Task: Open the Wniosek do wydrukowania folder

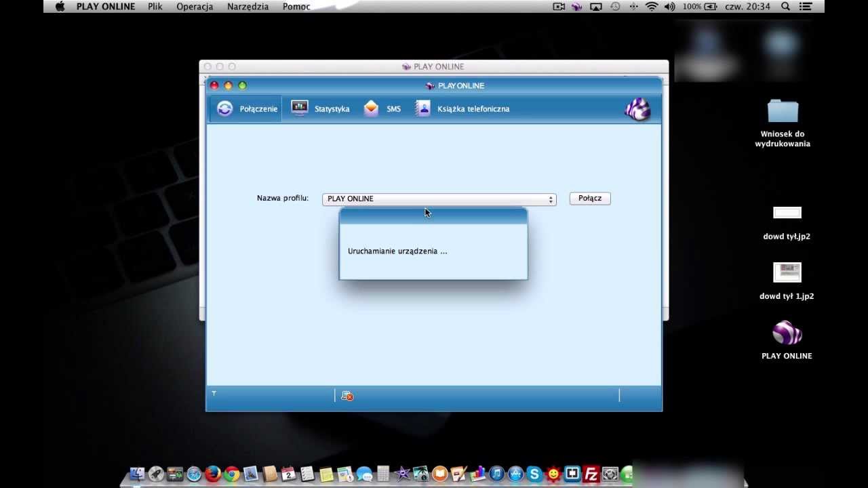Action: coord(783,123)
